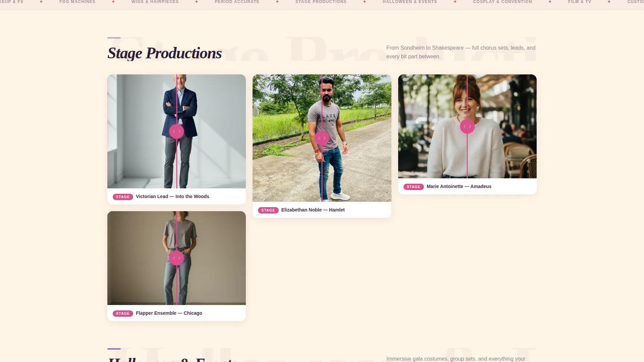
Task: Open the Victorian Lead — Into the Woods photo
Action: [x=176, y=131]
